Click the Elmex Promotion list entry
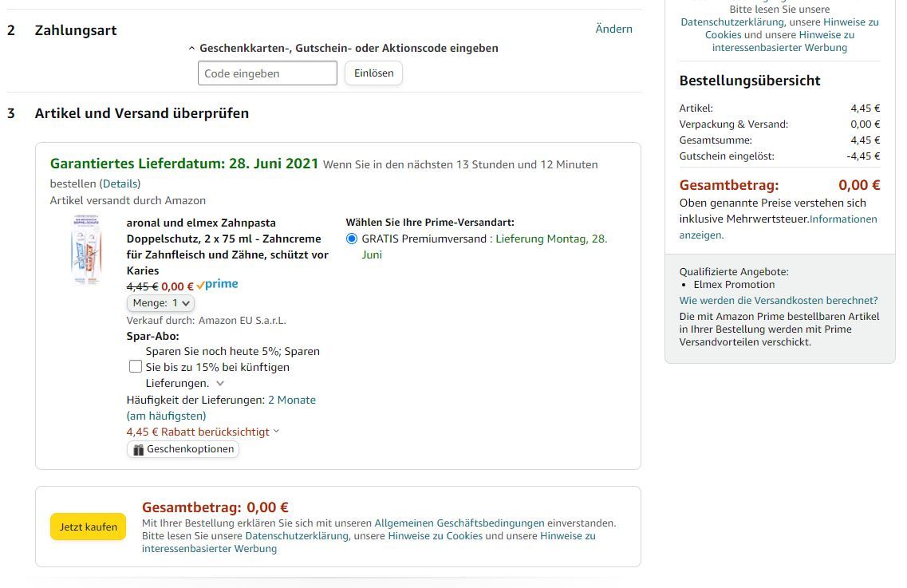 pyautogui.click(x=734, y=285)
